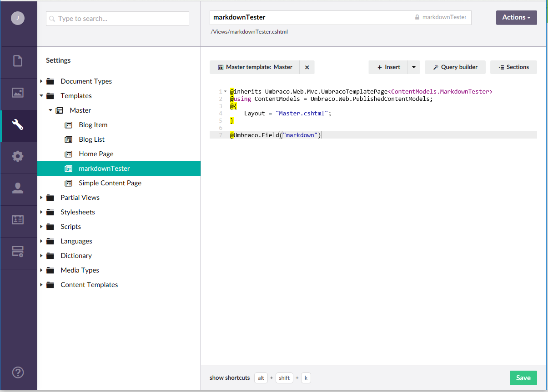
Task: Expand the Dictionary node
Action: [x=41, y=256]
